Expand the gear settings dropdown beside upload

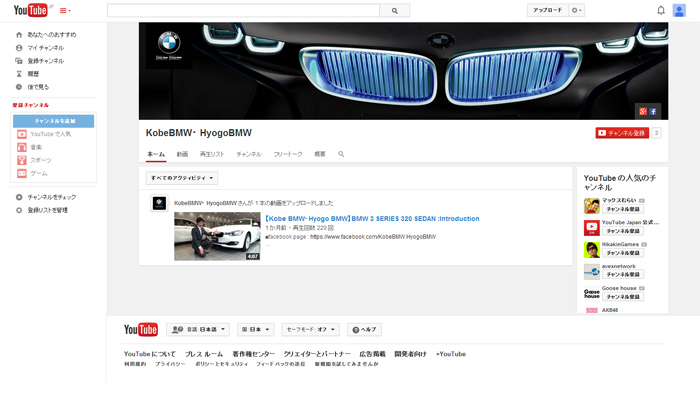(x=577, y=10)
